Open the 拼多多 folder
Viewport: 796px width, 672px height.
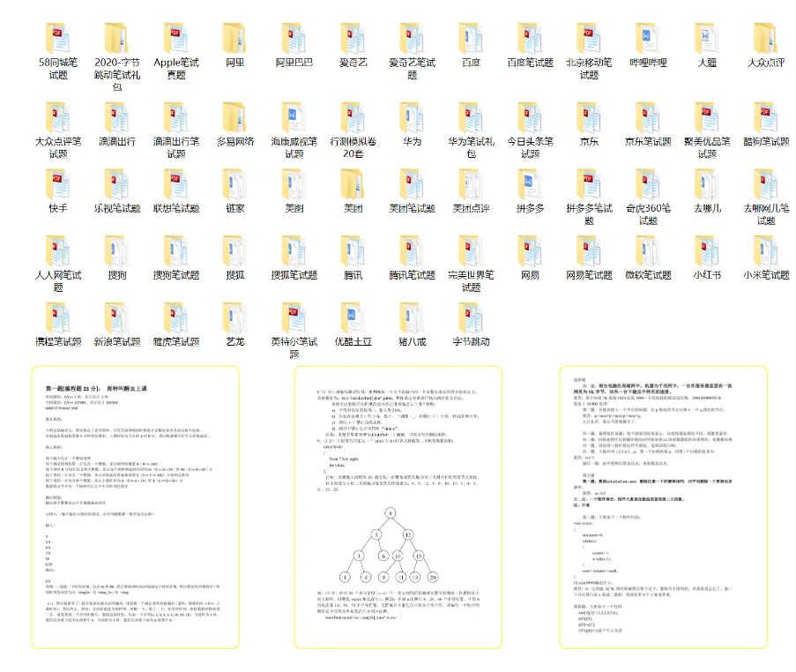(x=530, y=184)
